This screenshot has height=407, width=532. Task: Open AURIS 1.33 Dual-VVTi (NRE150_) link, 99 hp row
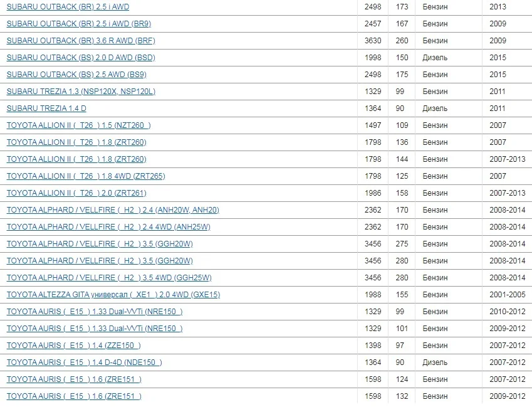[x=95, y=312]
